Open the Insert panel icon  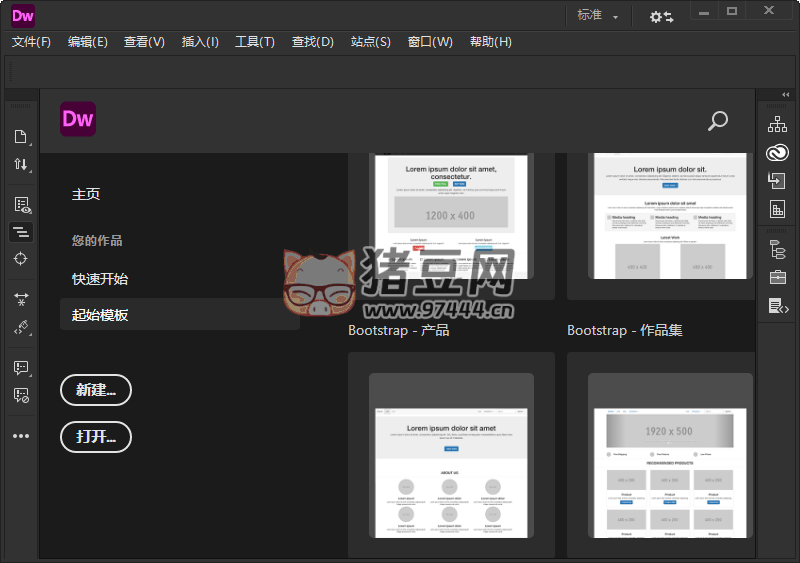[777, 181]
